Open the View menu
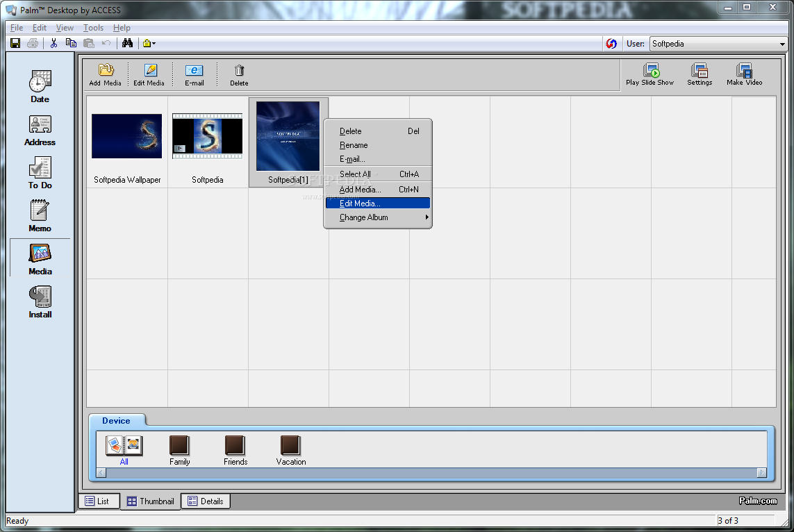Image resolution: width=794 pixels, height=532 pixels. [65, 28]
